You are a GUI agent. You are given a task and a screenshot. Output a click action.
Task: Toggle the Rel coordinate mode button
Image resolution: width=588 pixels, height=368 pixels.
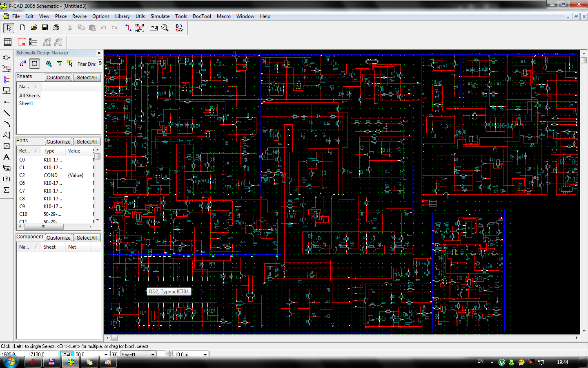coord(67,354)
